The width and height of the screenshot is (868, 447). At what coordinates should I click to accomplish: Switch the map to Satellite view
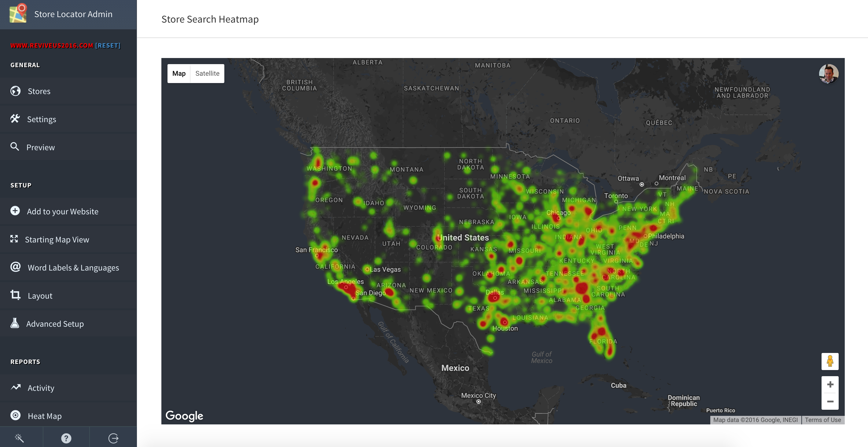[207, 73]
